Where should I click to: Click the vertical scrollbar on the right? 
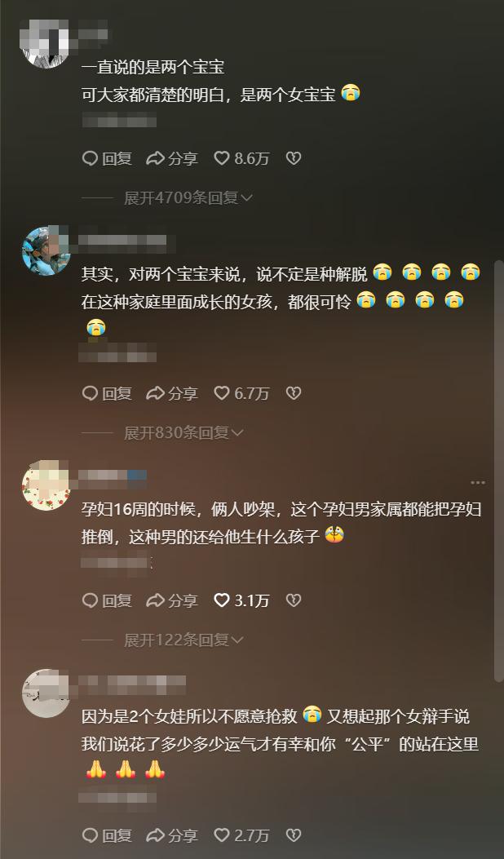pos(499,472)
